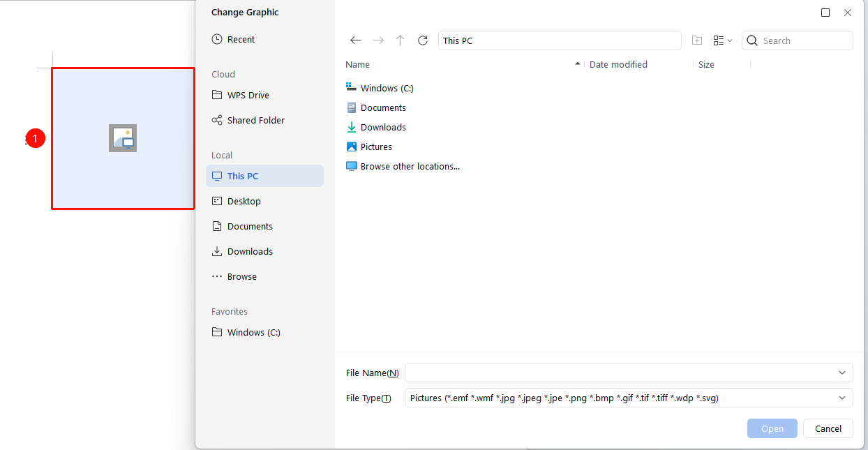Open Shared Folder under Cloud
The width and height of the screenshot is (868, 450).
point(264,120)
